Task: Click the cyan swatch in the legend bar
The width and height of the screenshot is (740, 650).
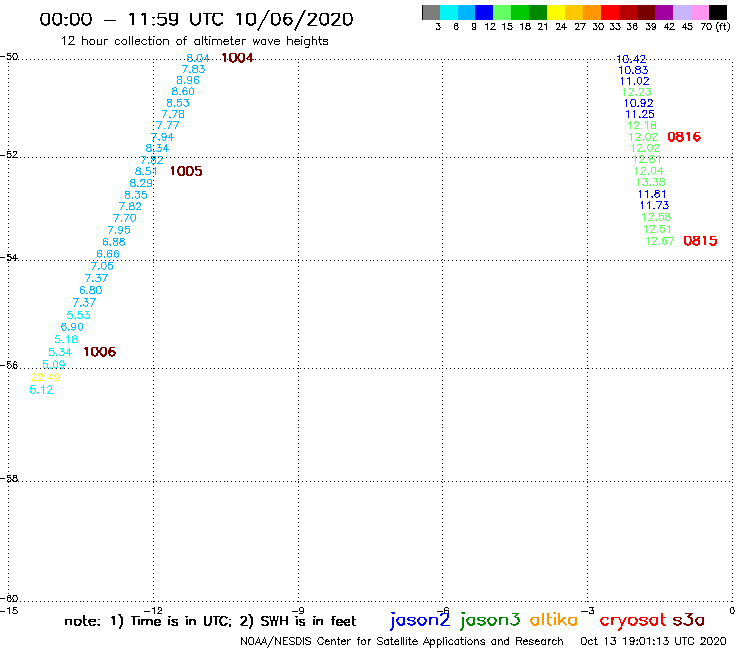Action: [x=449, y=12]
